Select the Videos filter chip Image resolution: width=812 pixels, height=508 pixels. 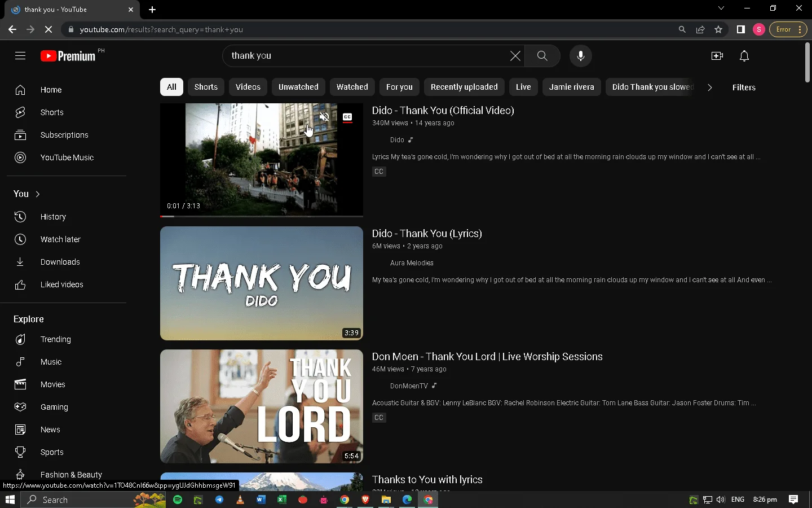click(248, 87)
